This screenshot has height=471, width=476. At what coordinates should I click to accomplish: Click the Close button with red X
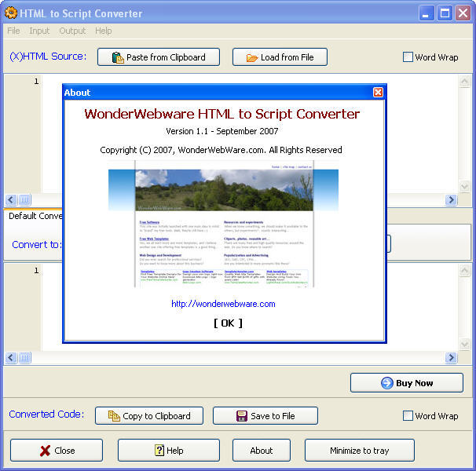click(57, 451)
